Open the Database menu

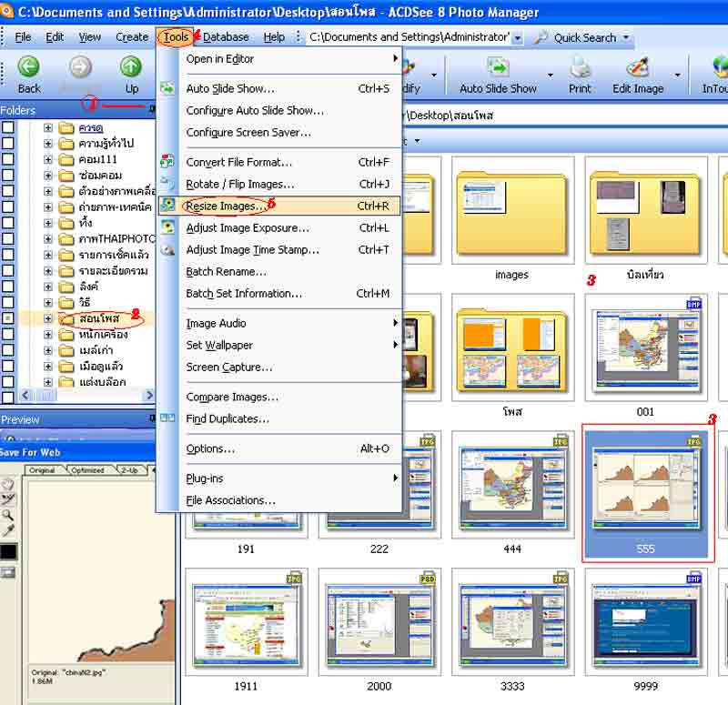pyautogui.click(x=226, y=37)
